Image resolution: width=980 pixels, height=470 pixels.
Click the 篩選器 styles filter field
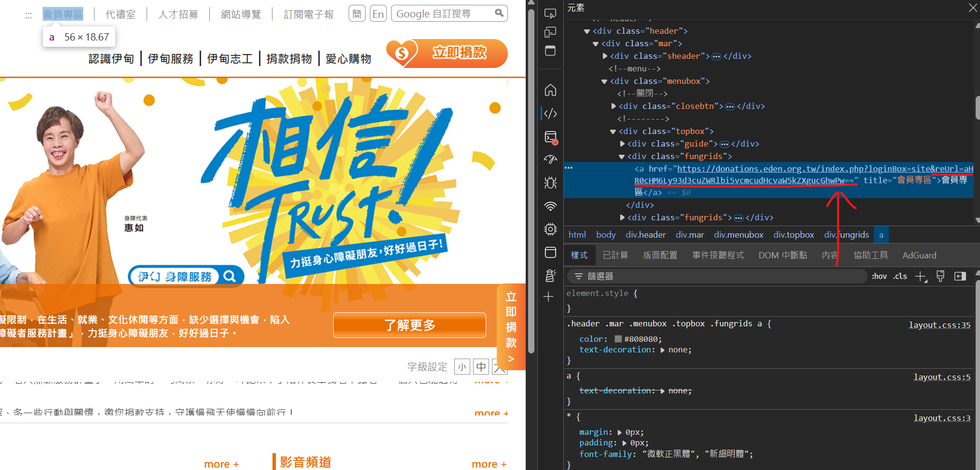716,276
